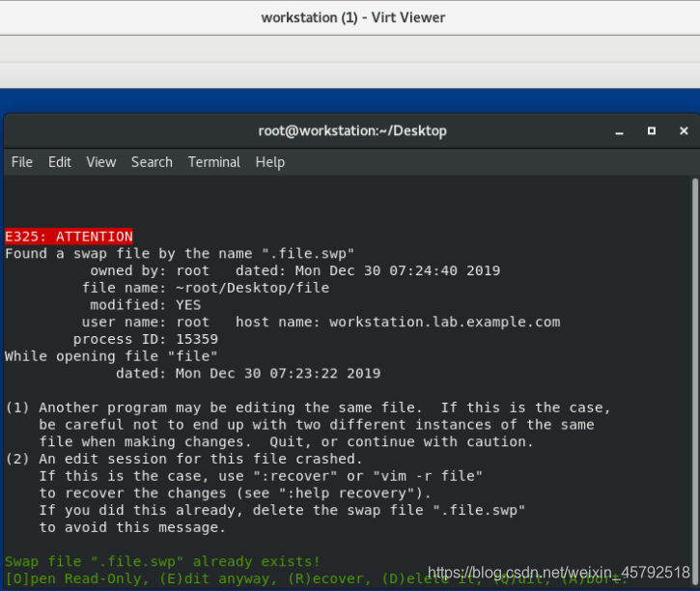Click the line 'If you did this already, delete'
This screenshot has height=591, width=700.
(282, 510)
